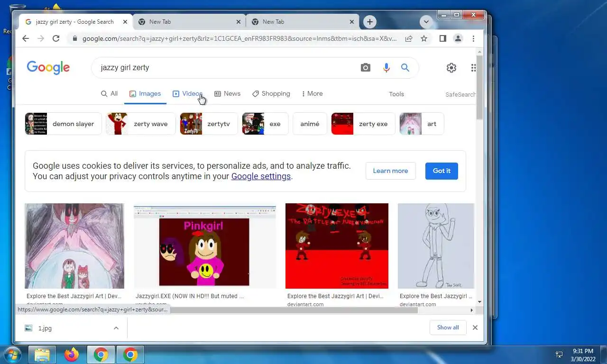Open the colored drawing of girls in globe
This screenshot has width=607, height=364.
74,246
